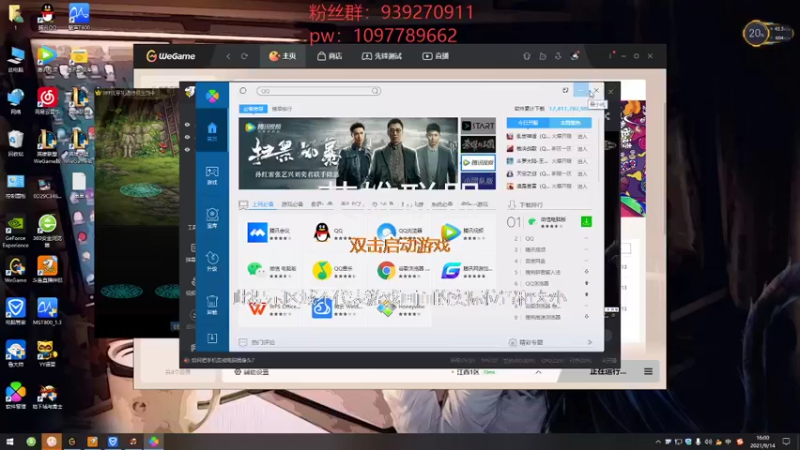The height and width of the screenshot is (450, 800).
Task: Click the Tencent Video thumbnail beside banner
Action: (478, 163)
